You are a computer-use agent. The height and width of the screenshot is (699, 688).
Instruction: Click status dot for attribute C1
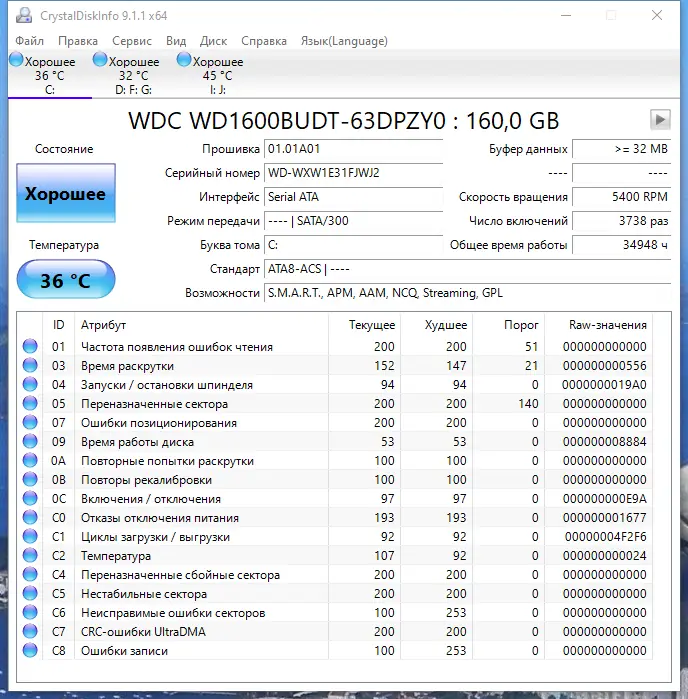[x=30, y=536]
